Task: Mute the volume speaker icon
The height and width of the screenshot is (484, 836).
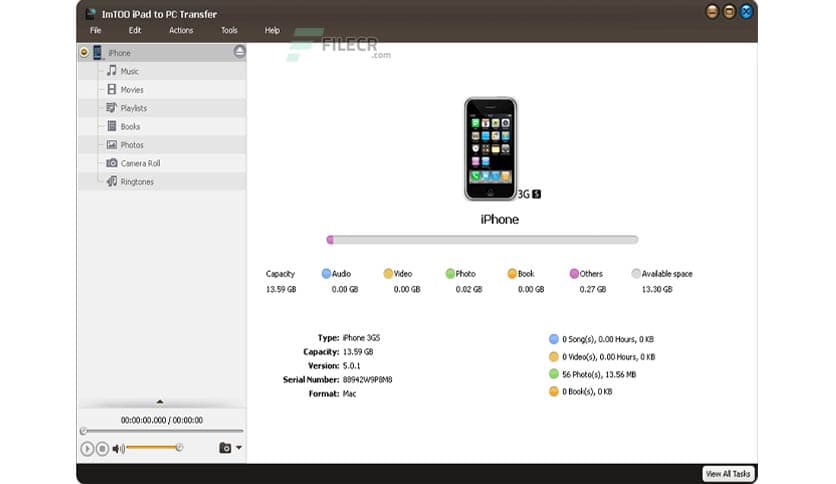Action: coord(118,449)
